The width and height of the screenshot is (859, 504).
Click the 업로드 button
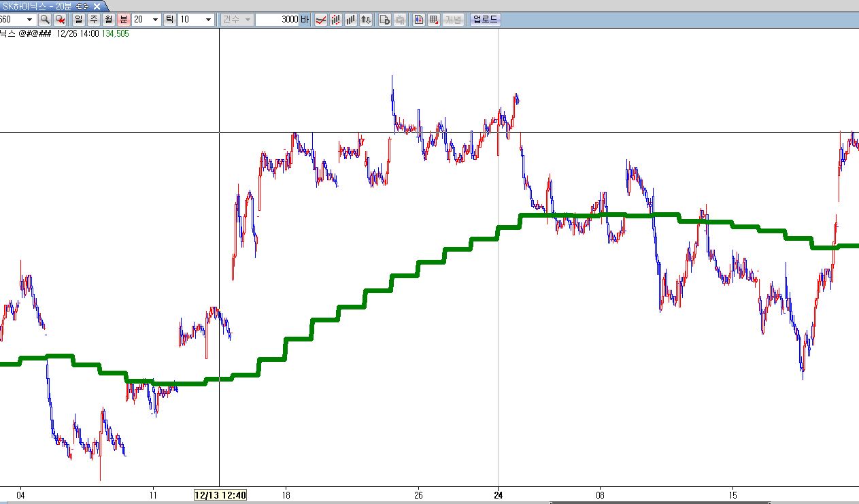coord(486,20)
